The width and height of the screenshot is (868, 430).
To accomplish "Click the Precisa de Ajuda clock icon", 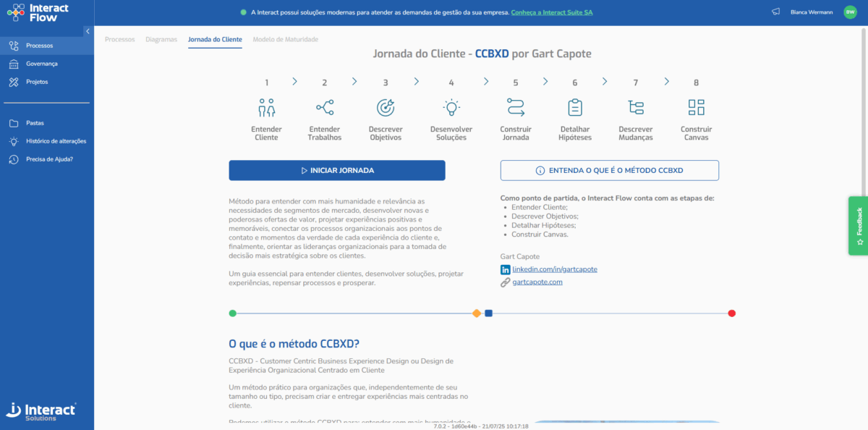I will [14, 159].
